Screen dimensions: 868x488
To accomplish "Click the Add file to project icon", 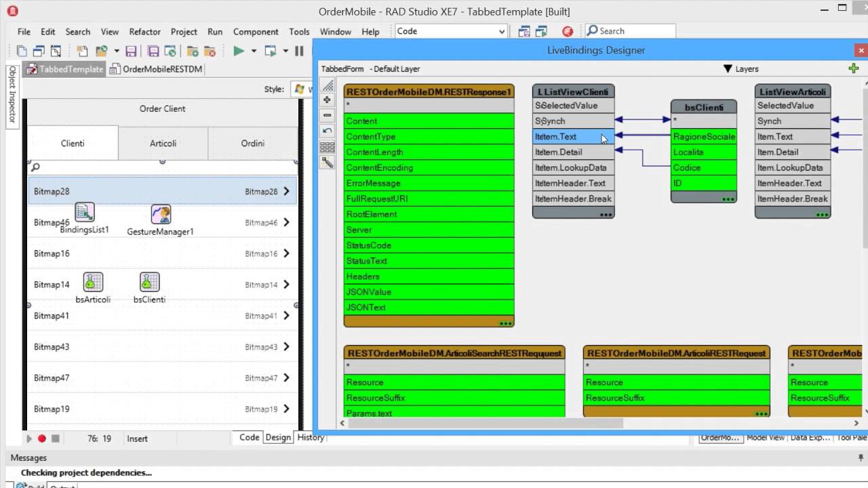I will (193, 51).
